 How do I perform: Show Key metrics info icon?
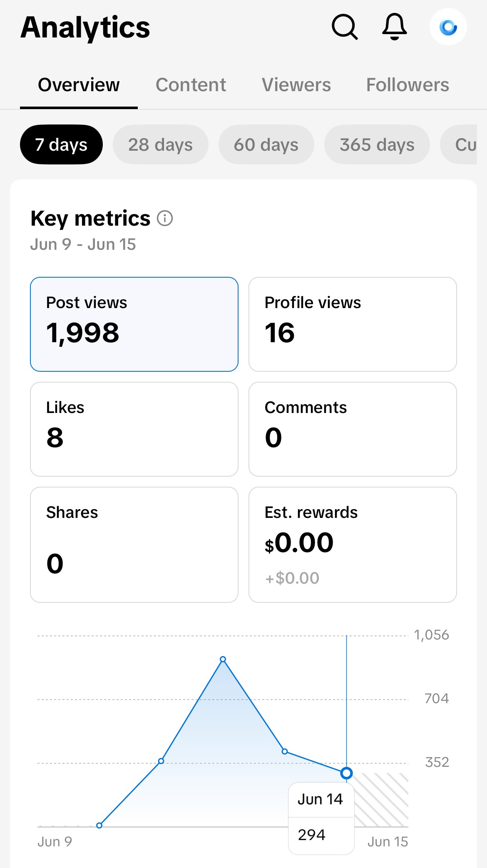(x=165, y=218)
